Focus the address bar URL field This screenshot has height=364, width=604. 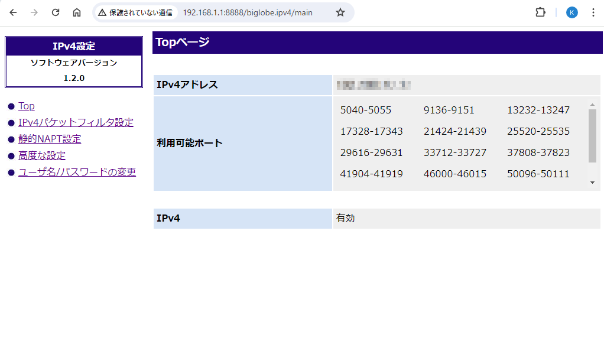click(248, 12)
